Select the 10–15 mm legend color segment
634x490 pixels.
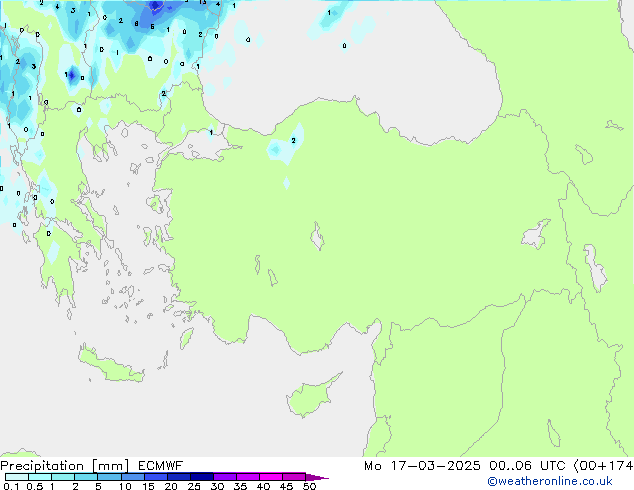[x=133, y=477]
